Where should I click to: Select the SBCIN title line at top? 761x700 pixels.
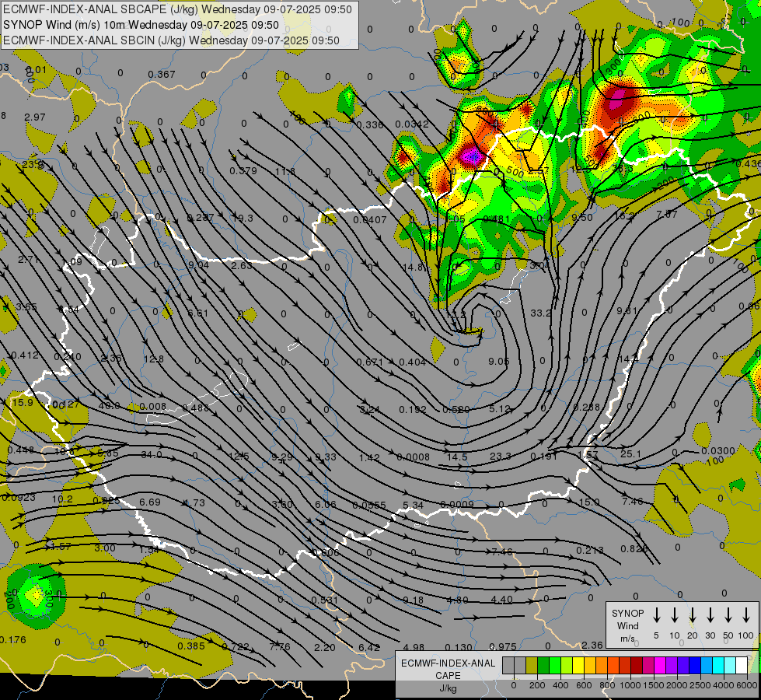pos(171,40)
